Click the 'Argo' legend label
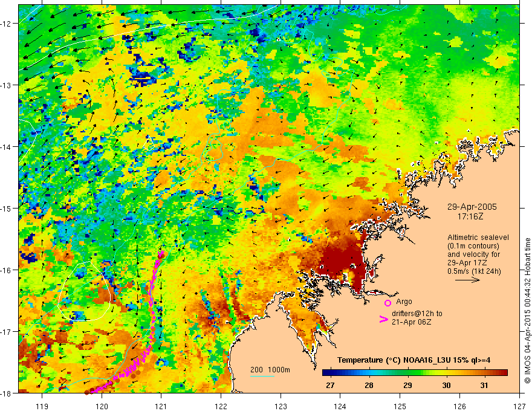 click(404, 302)
